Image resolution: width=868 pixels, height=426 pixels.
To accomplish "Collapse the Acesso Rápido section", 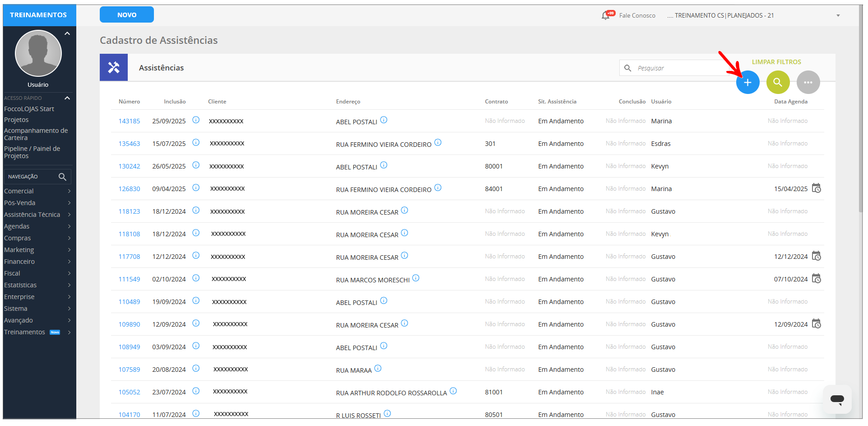I will point(67,98).
